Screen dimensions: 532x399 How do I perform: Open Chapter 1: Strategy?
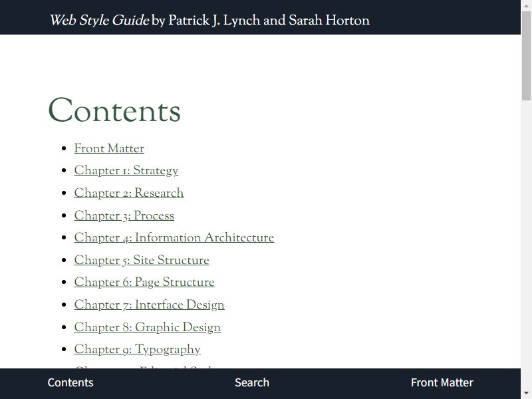tap(126, 171)
